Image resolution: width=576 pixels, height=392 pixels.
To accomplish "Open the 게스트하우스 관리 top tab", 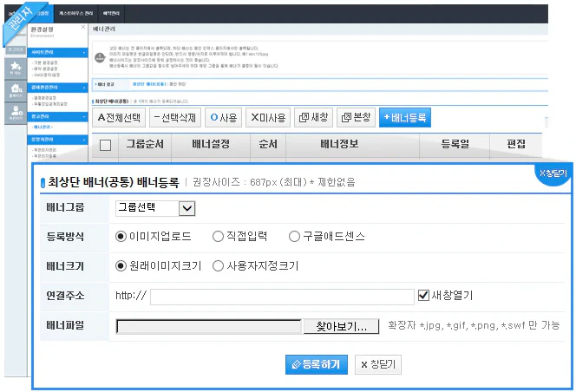I will point(75,13).
